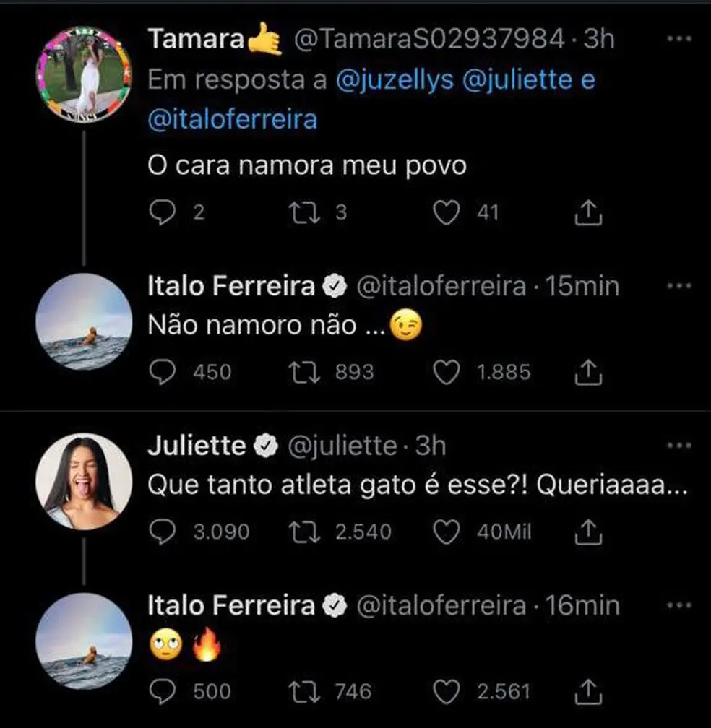Image resolution: width=711 pixels, height=728 pixels.
Task: Open more options on Juliette's tweet
Action: [x=678, y=446]
